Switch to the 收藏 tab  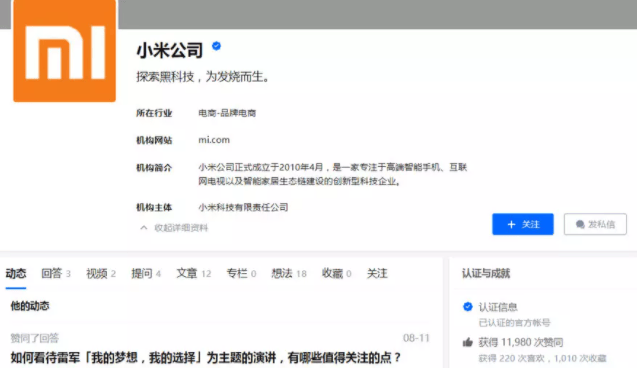[x=336, y=273]
